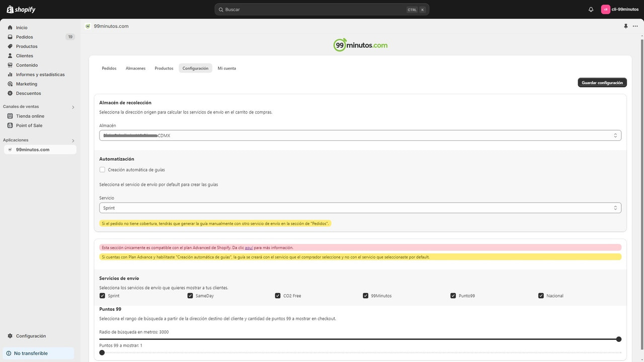Click the Informes y estadísticas chart icon
The width and height of the screenshot is (644, 362).
[x=10, y=74]
